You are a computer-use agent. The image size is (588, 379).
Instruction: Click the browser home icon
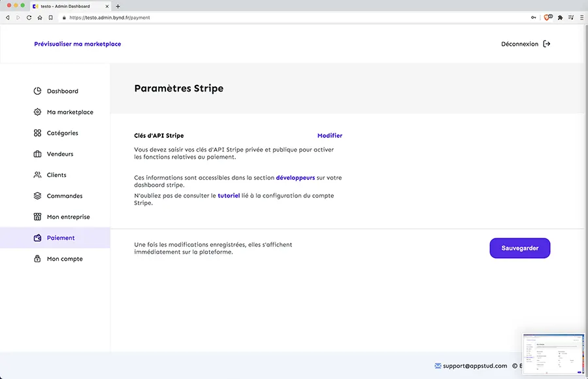click(x=40, y=18)
